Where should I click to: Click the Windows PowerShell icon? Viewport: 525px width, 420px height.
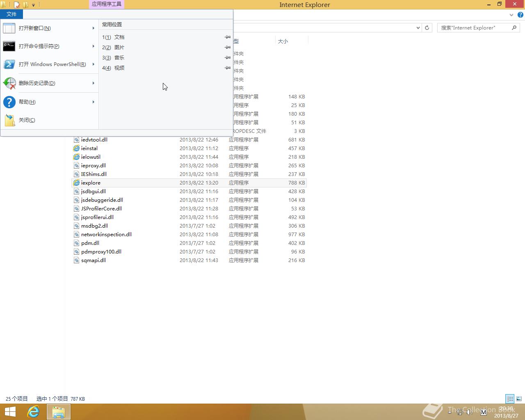[x=9, y=64]
